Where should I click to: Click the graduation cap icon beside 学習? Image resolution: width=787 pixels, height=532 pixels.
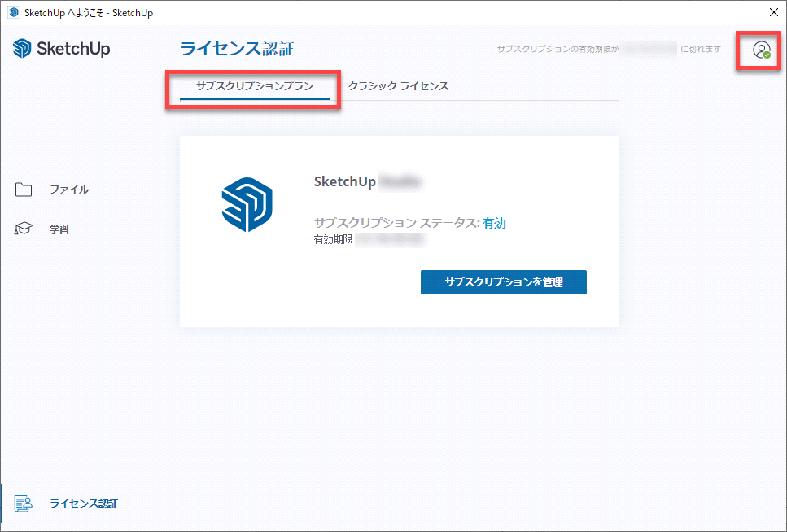pyautogui.click(x=24, y=229)
